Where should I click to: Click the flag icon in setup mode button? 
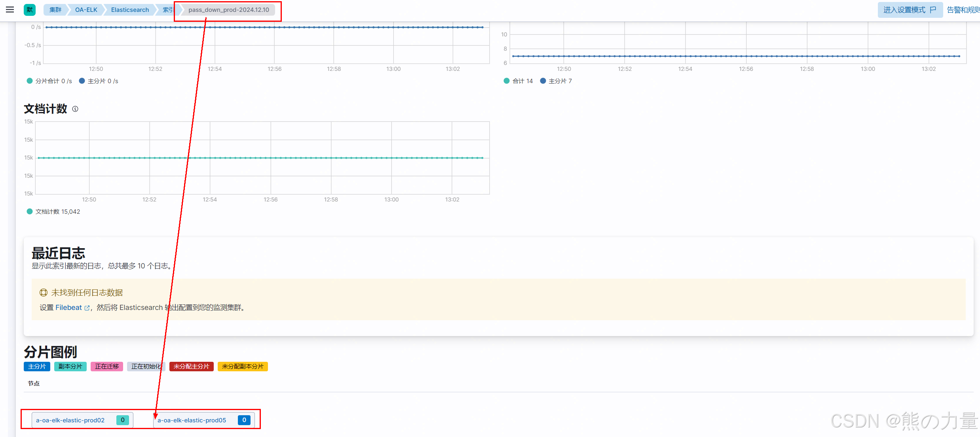933,9
